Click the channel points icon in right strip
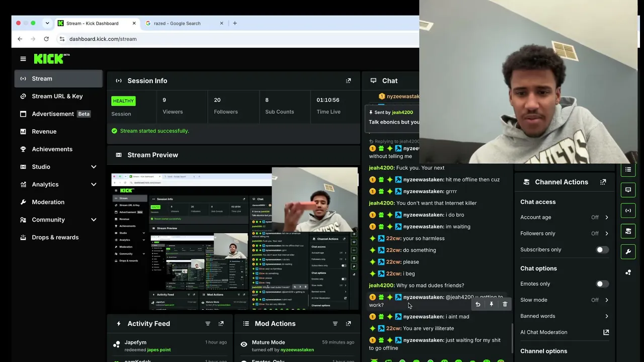Screen dimensions: 644x362 point(628,273)
